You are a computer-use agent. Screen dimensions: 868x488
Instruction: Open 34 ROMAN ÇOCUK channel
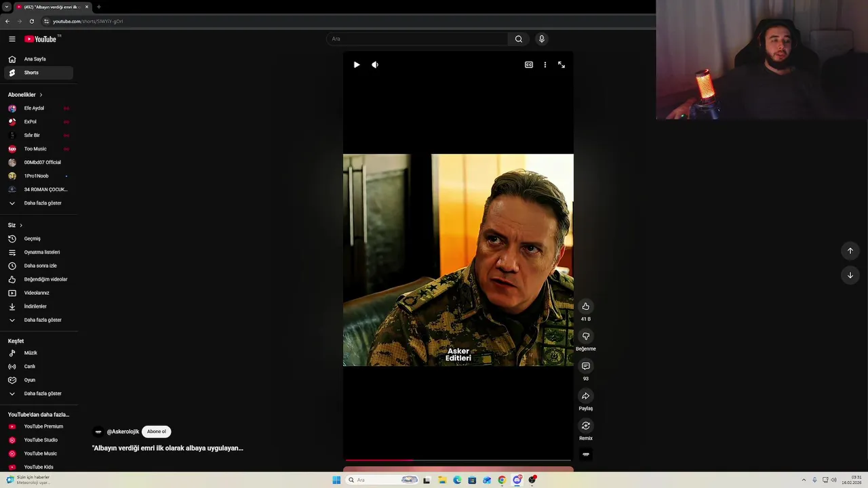click(x=39, y=190)
